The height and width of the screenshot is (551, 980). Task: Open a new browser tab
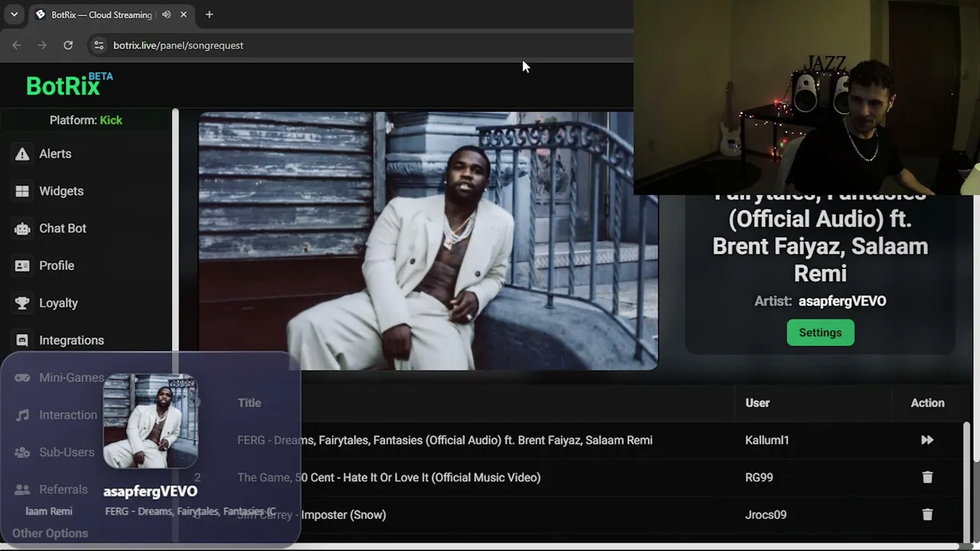[x=209, y=15]
